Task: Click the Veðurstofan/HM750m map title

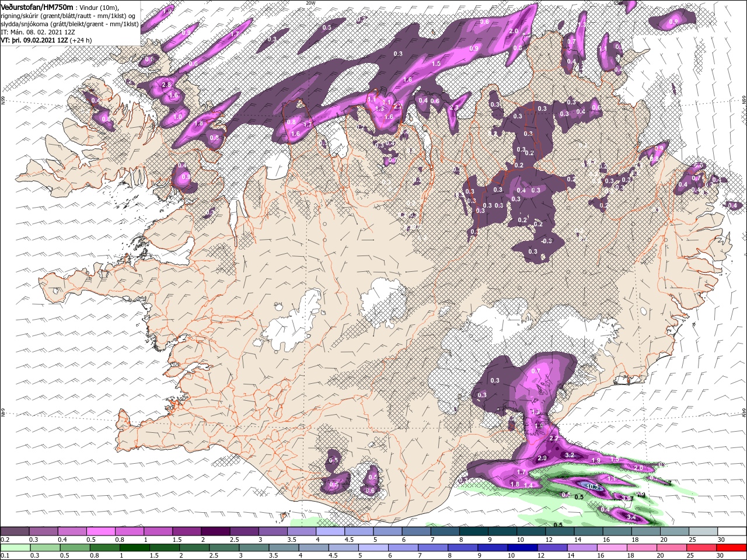Action: tap(37, 6)
